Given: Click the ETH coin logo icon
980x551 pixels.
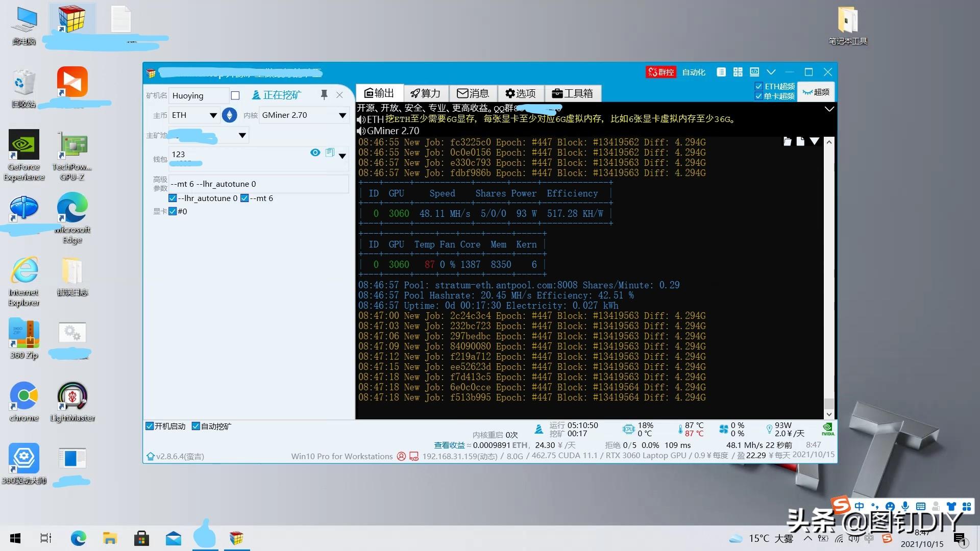Looking at the screenshot, I should coord(229,114).
